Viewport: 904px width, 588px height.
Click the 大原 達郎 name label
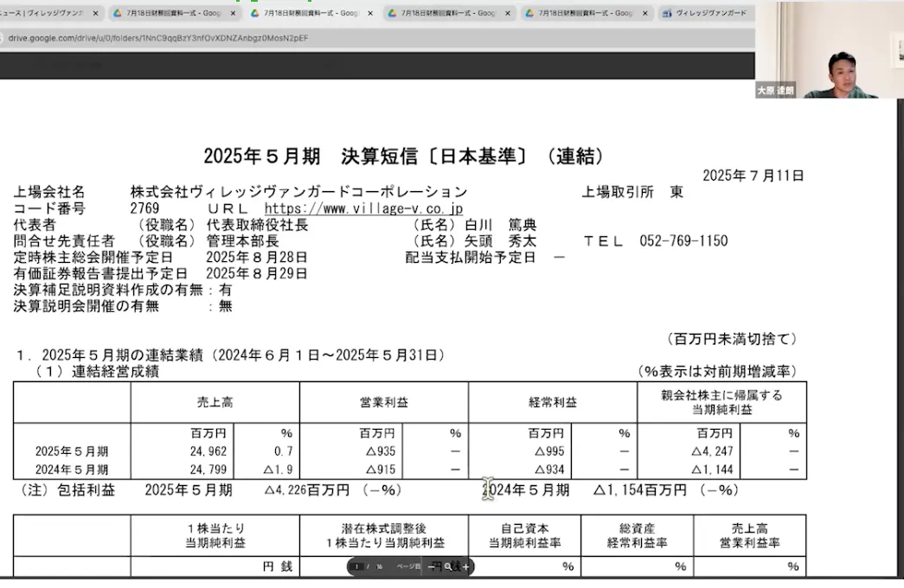tap(775, 90)
